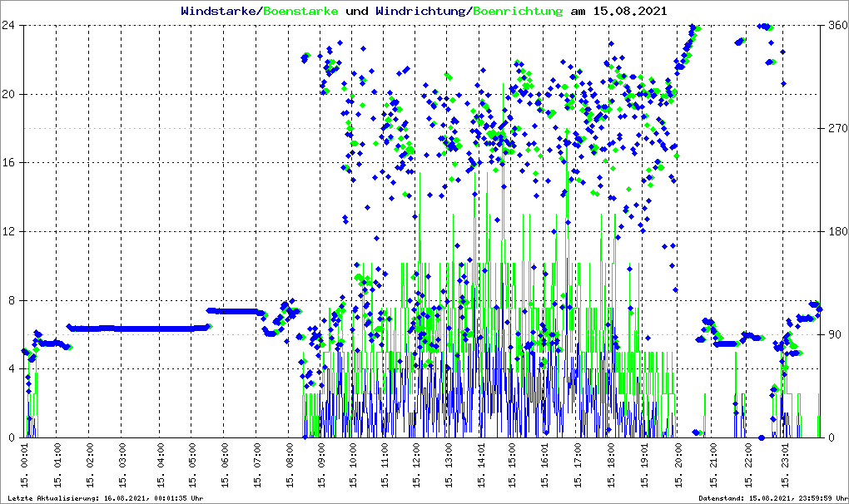Click the 'Windstarke' title word
The width and height of the screenshot is (849, 504).
pyautogui.click(x=218, y=11)
